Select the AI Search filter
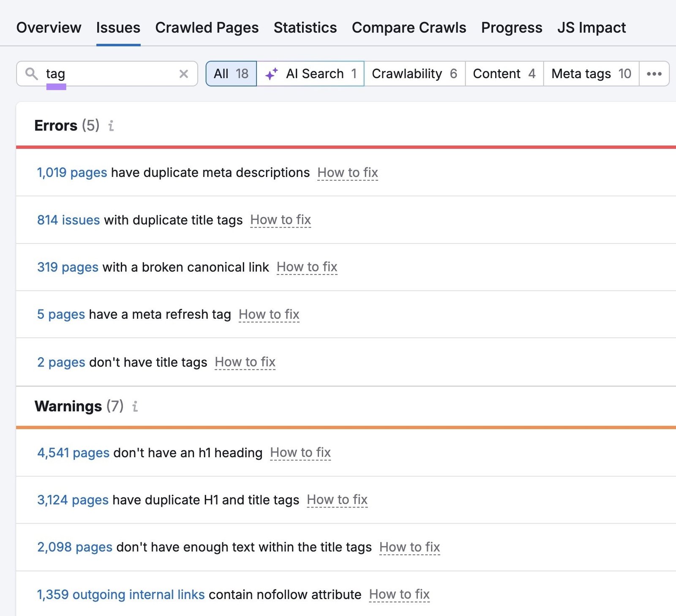Viewport: 676px width, 616px height. 311,74
